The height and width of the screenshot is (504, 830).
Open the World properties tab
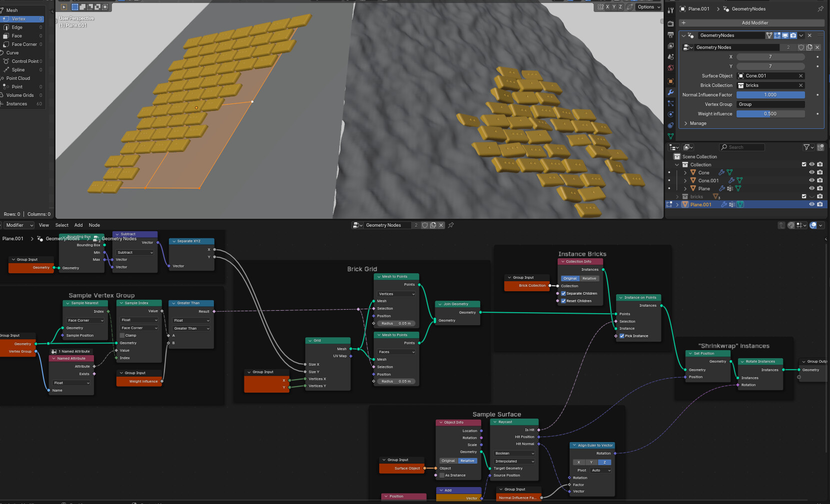coord(671,67)
